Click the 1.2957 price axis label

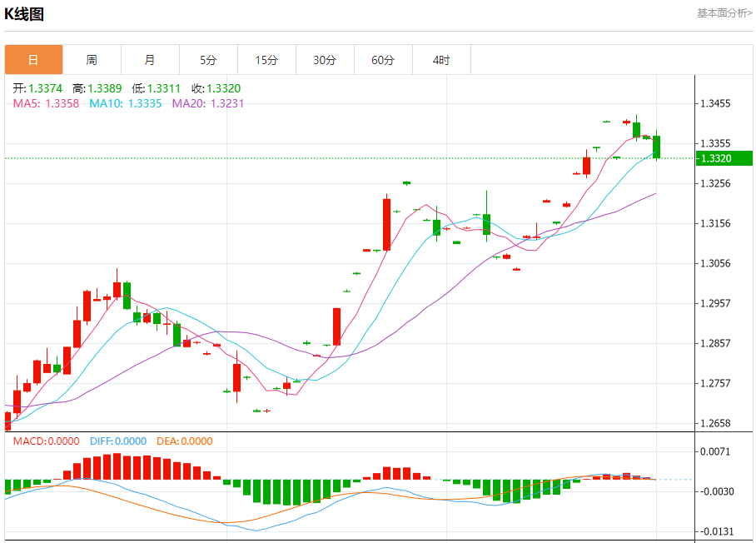(x=715, y=304)
